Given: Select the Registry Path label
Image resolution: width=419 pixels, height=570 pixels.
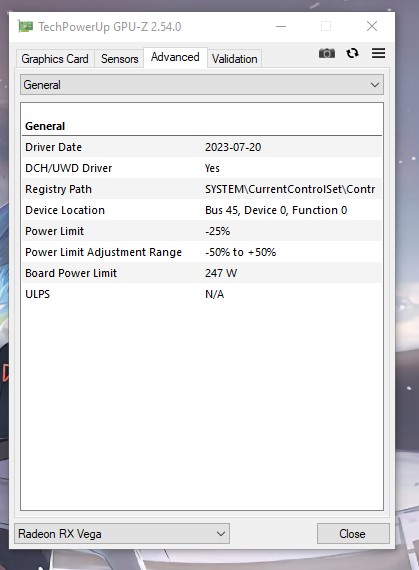Looking at the screenshot, I should 59,189.
